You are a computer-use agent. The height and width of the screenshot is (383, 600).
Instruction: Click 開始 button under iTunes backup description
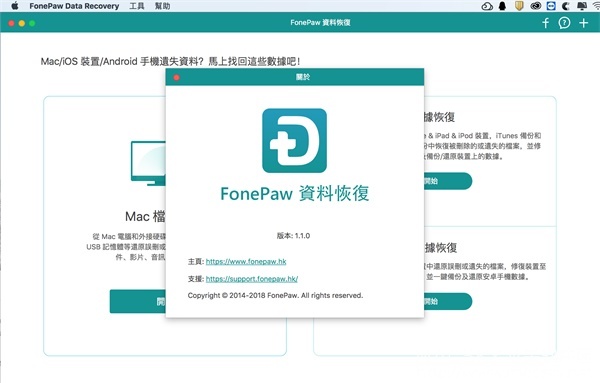point(448,181)
